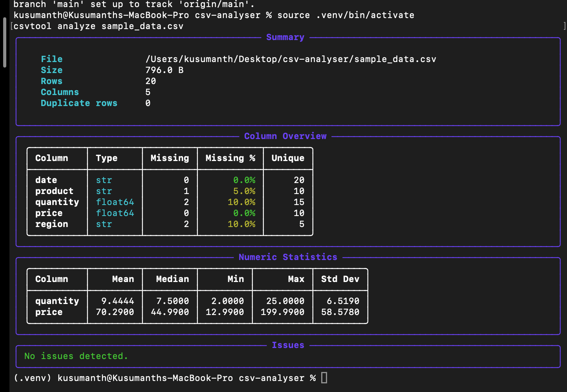Click 'price' in the Column Overview table
This screenshot has height=392, width=567.
(x=49, y=213)
